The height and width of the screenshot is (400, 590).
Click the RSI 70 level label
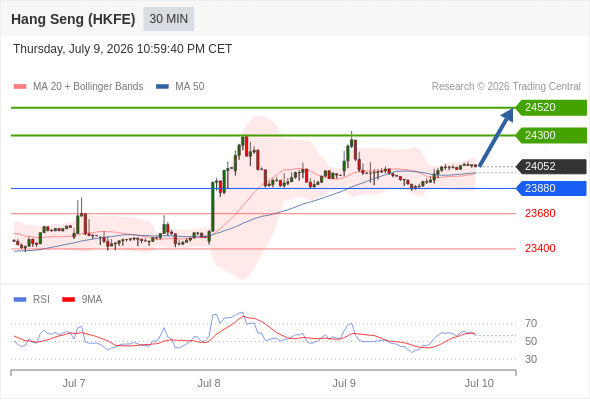point(531,323)
